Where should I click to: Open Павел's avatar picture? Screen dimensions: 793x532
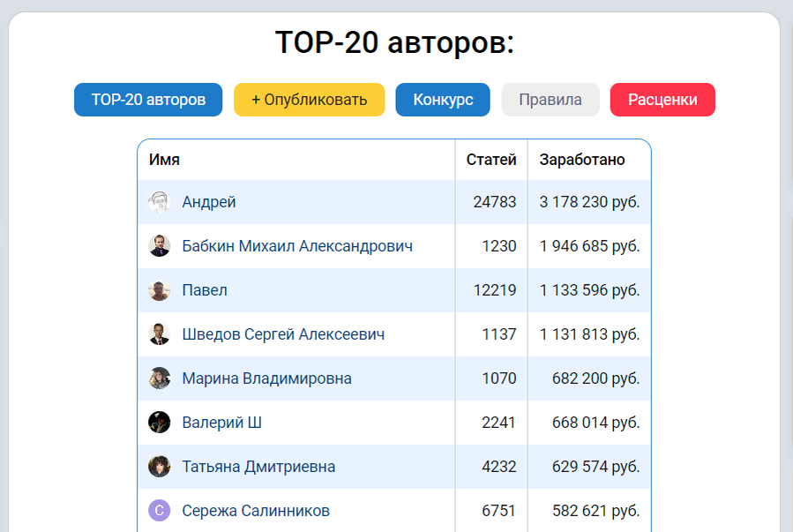pos(161,290)
